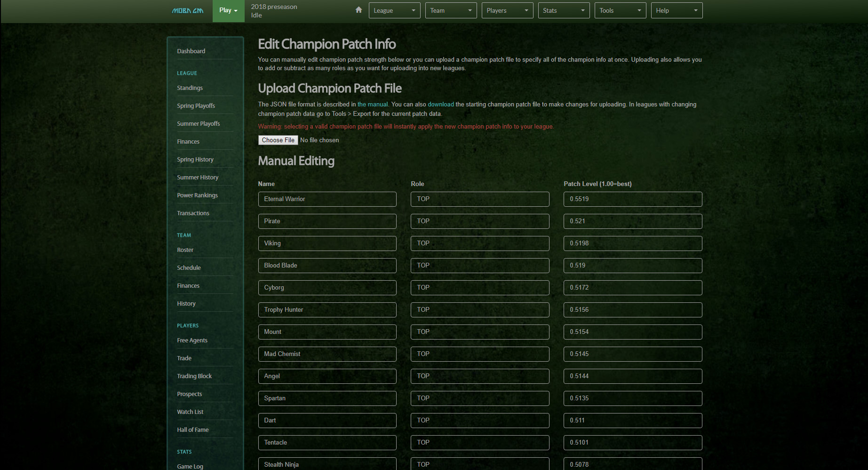
Task: Click the MOBA GM logo
Action: pyautogui.click(x=187, y=10)
